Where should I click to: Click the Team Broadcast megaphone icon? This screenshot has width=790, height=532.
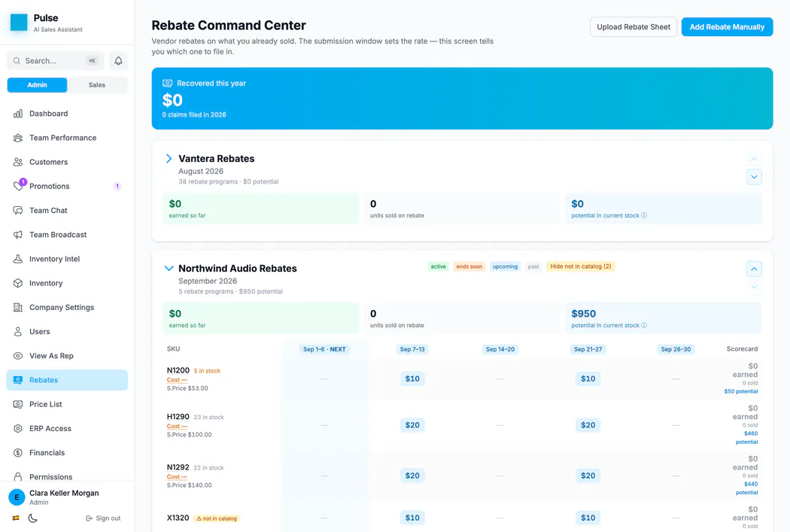click(x=17, y=235)
